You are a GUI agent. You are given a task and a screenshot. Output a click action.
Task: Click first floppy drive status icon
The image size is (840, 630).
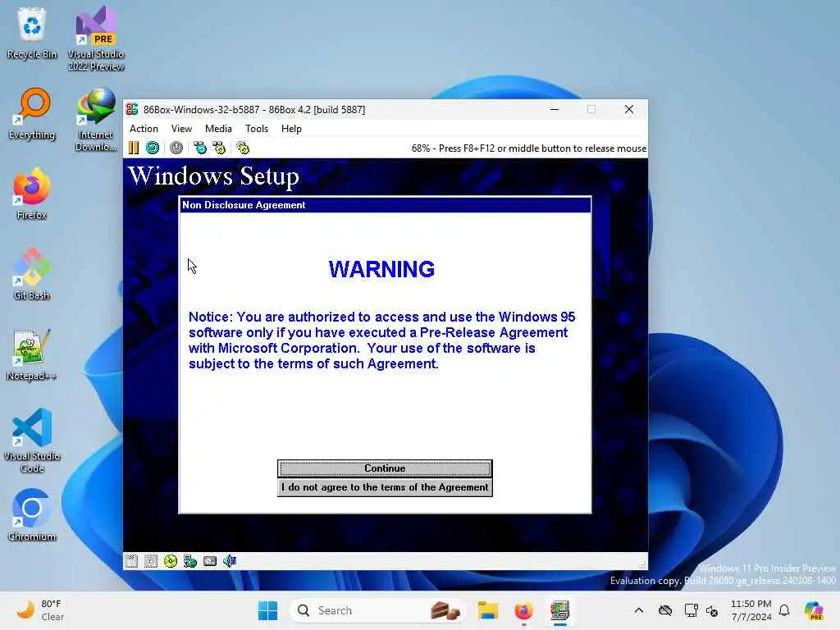(131, 561)
